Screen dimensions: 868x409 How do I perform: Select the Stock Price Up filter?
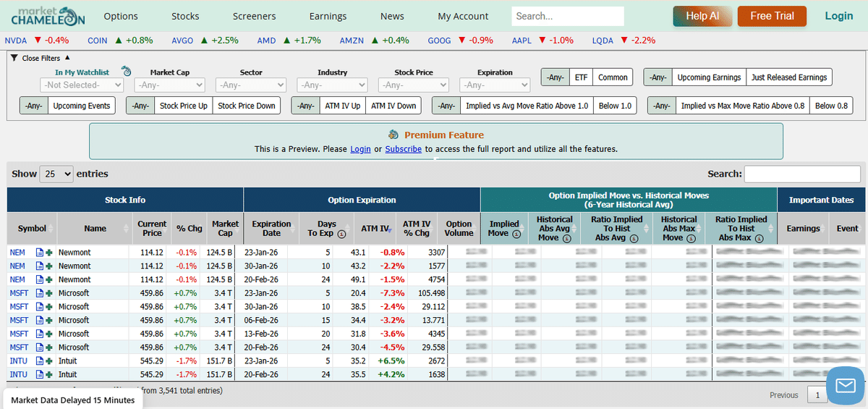point(183,106)
